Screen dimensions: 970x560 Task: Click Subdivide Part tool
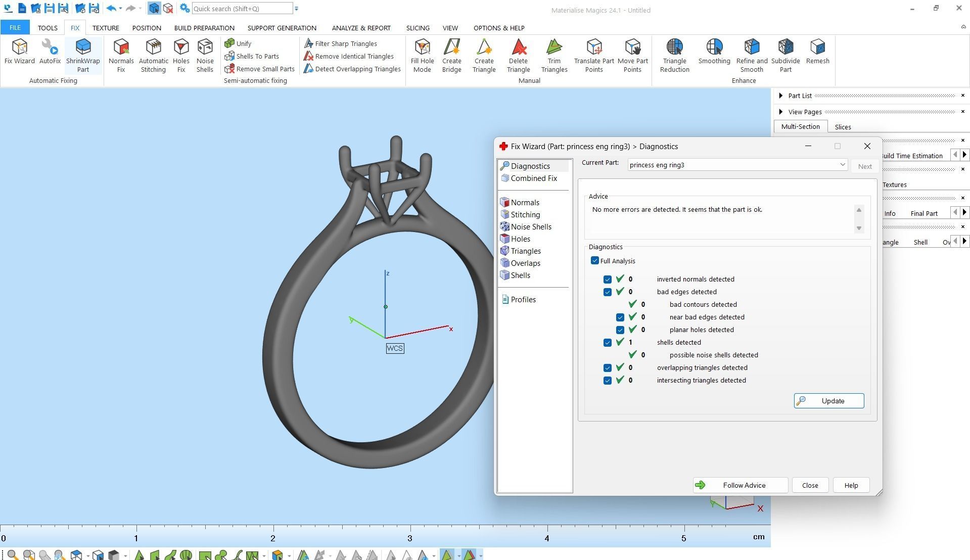tap(785, 56)
